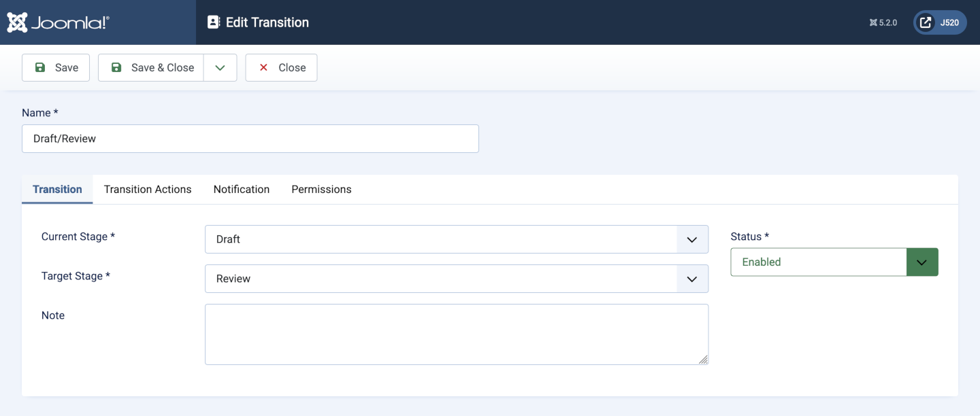Viewport: 980px width, 416px height.
Task: Click the disk icon on the Save button
Action: coord(41,67)
